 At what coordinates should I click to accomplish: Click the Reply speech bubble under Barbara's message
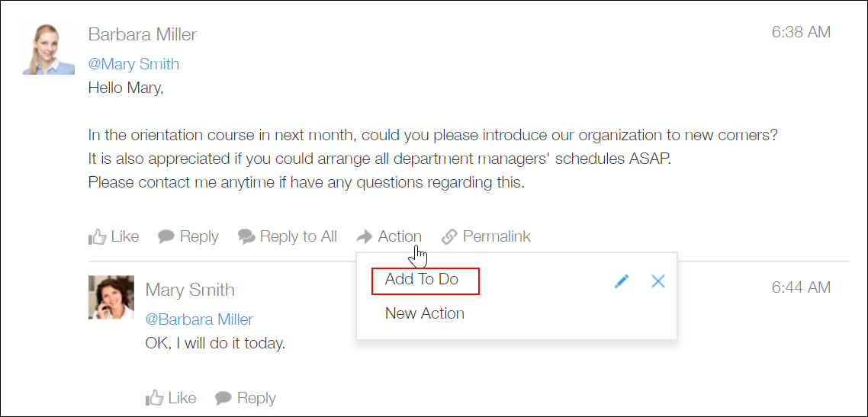point(166,237)
